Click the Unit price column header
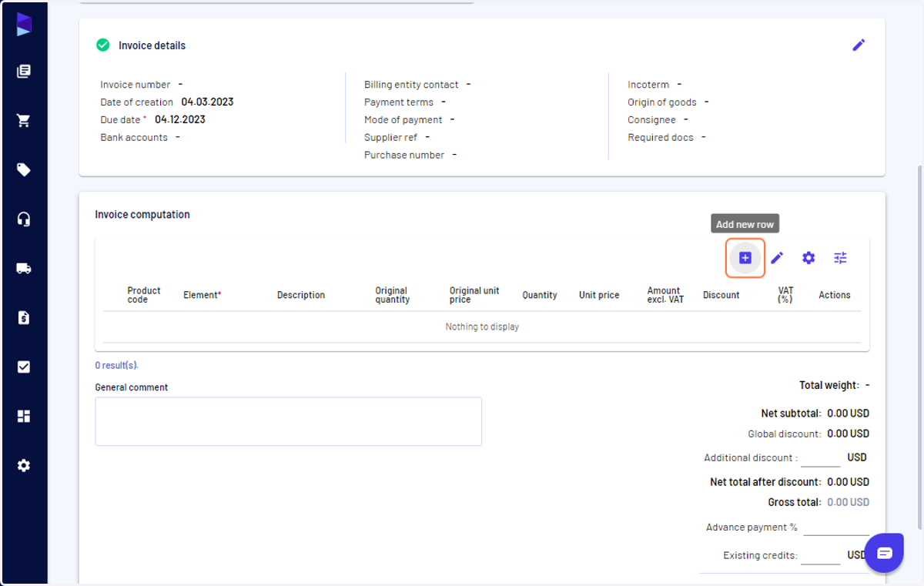This screenshot has width=924, height=586. pos(599,295)
